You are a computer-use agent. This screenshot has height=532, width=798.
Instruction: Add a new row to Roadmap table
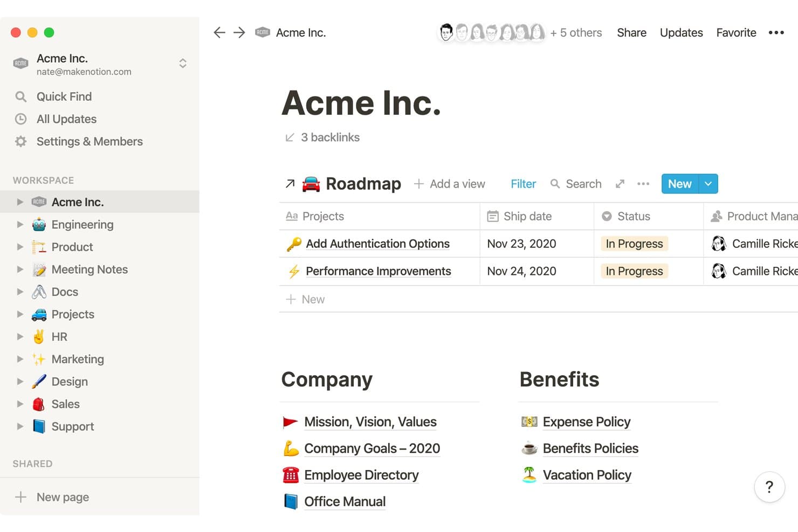pos(305,299)
